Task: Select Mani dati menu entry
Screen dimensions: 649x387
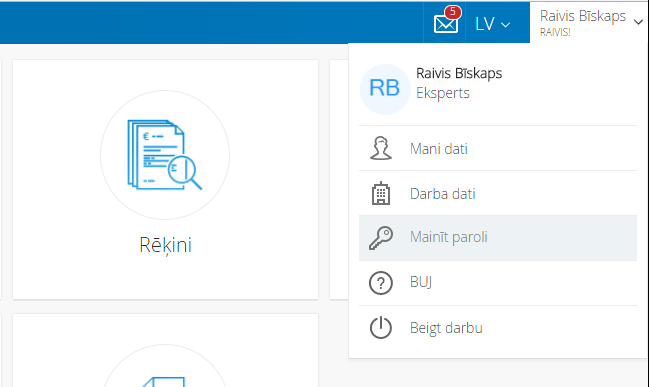Action: [498, 149]
